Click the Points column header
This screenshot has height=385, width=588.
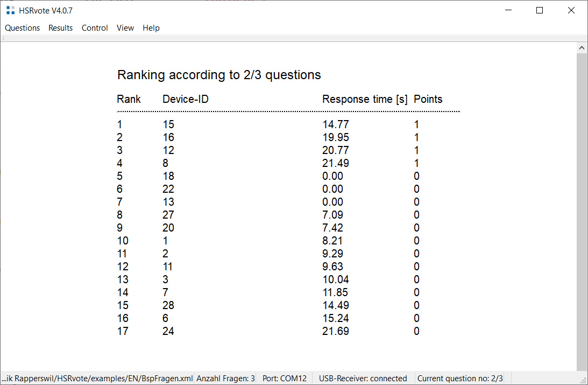[x=428, y=99]
